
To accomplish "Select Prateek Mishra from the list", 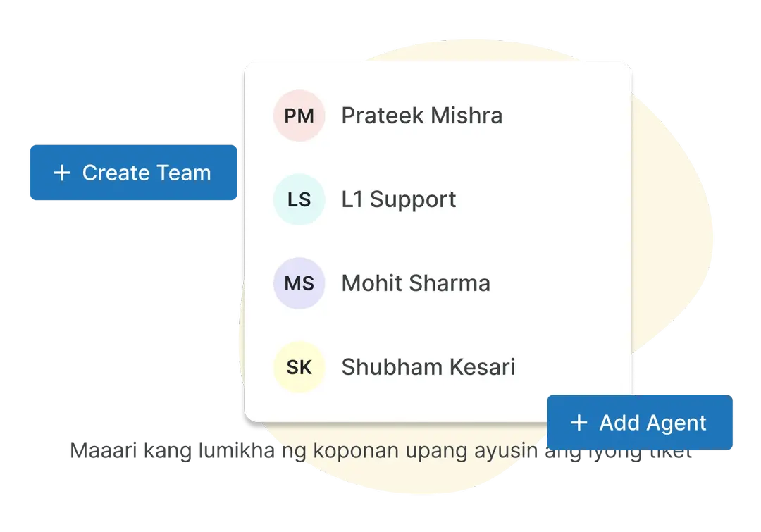I will [421, 116].
